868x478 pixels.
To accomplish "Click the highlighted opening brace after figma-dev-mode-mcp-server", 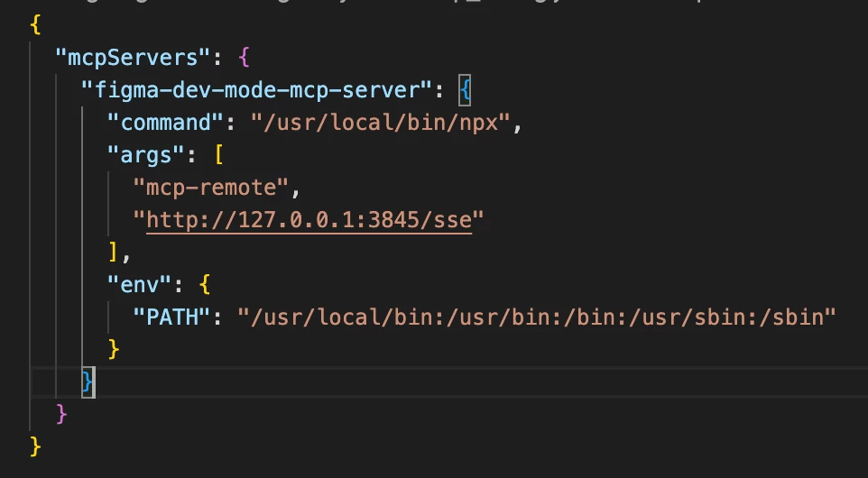I will (465, 90).
